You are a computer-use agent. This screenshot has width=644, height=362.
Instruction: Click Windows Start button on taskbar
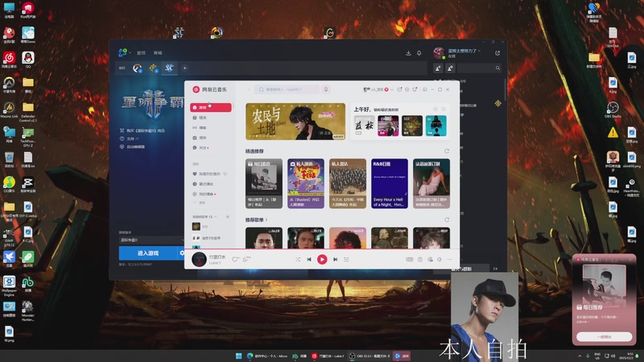click(x=238, y=356)
